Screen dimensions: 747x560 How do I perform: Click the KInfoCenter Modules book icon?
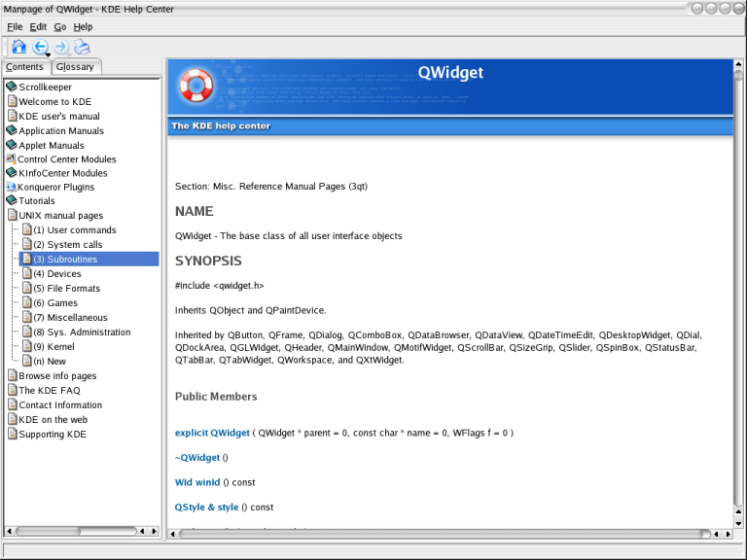(12, 172)
